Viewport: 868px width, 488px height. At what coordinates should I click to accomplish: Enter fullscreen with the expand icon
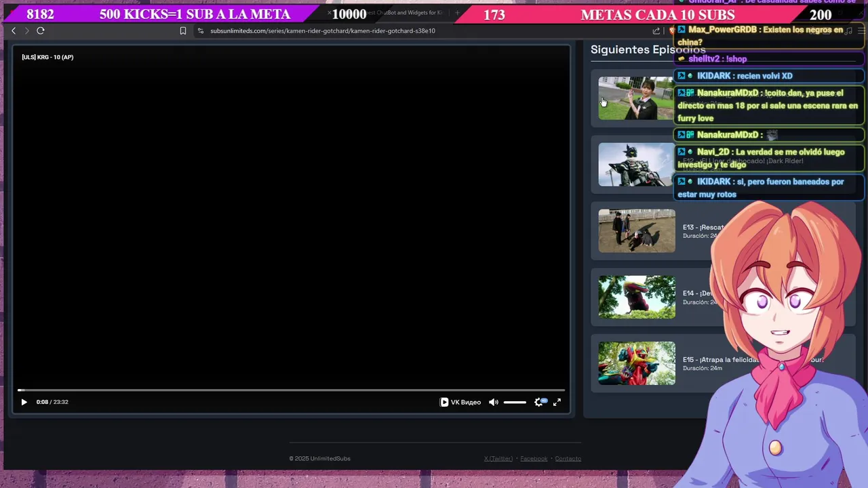tap(557, 402)
